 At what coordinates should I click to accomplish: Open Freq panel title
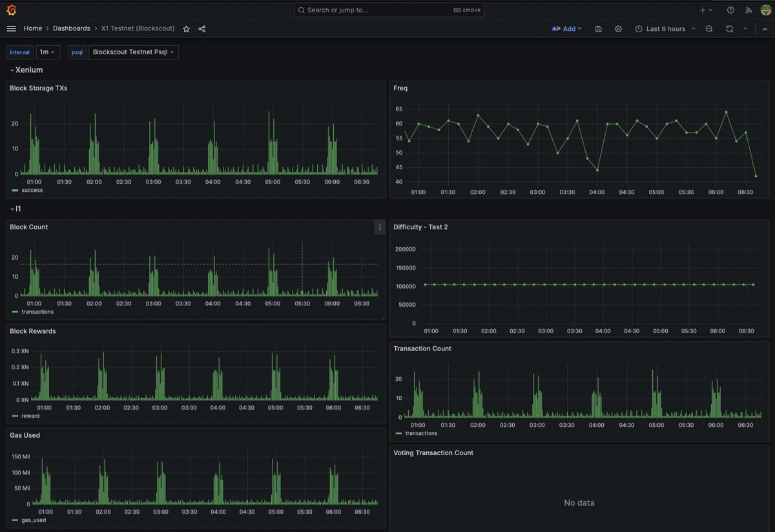(x=400, y=88)
